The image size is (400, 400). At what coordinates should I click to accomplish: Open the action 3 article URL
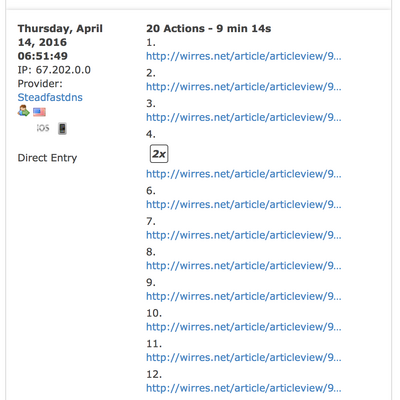[244, 117]
